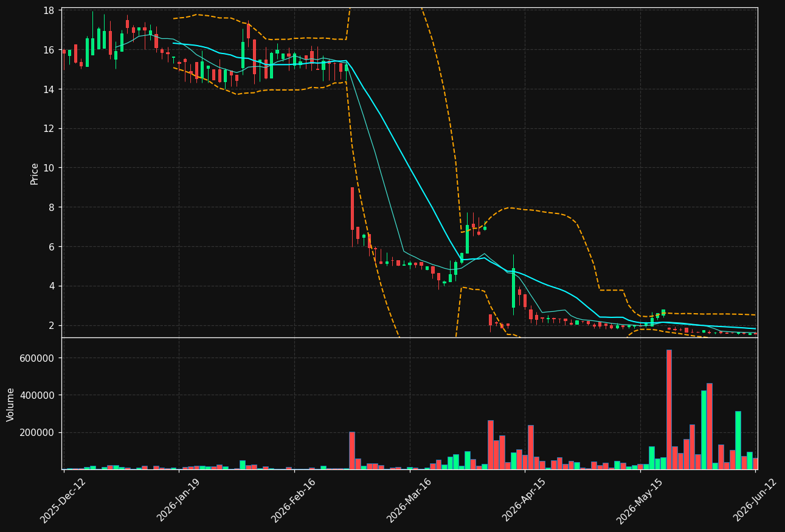785x532 pixels.
Task: Click the 2026-Apr-15 date label
Action: (x=524, y=500)
